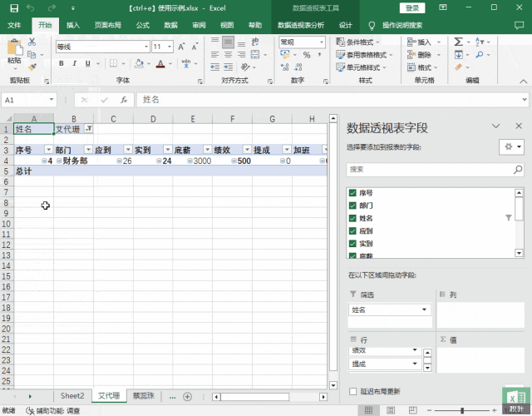Screen dimensions: 532x416
Task: Click Increase Decimal icon
Action: tap(284, 67)
